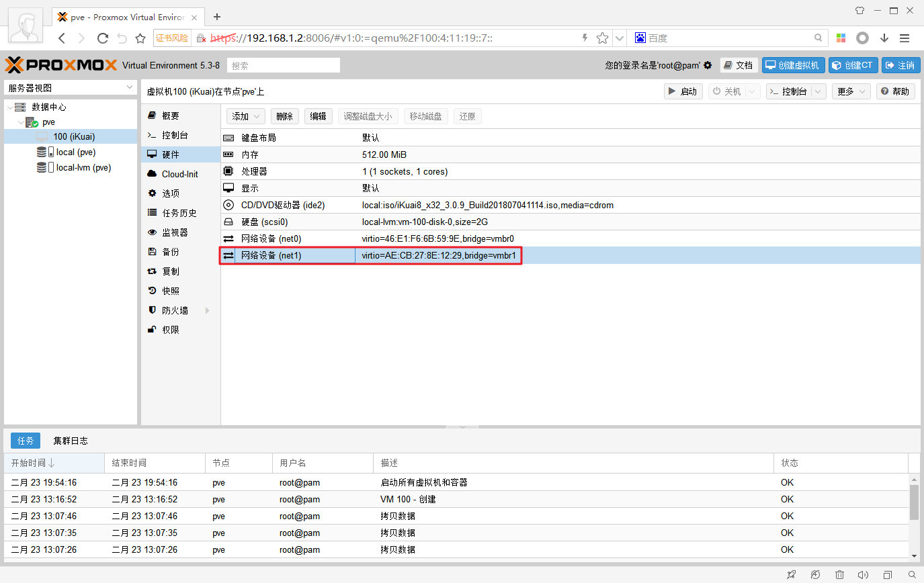Open the address bar history dropdown arrow
The width and height of the screenshot is (924, 583).
click(x=620, y=38)
